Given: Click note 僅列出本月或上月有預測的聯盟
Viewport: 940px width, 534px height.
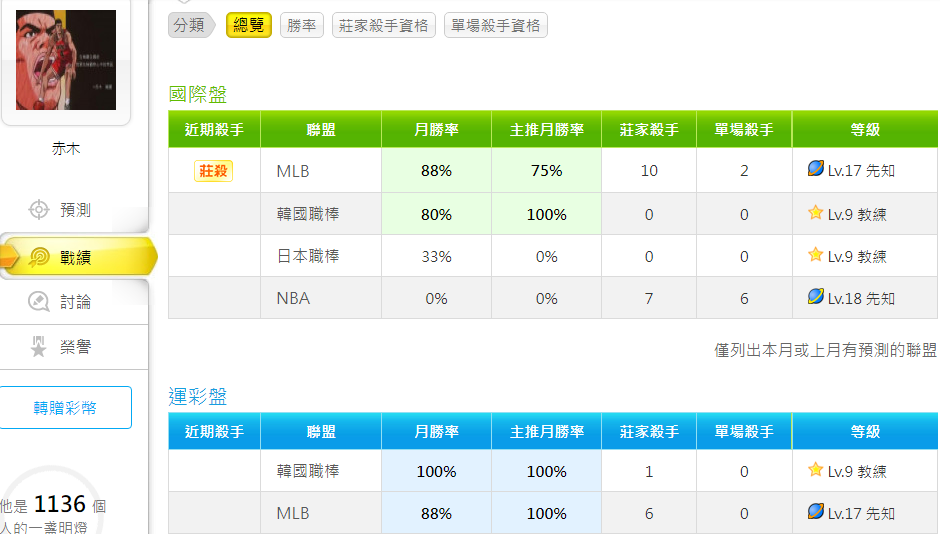Looking at the screenshot, I should tap(825, 350).
